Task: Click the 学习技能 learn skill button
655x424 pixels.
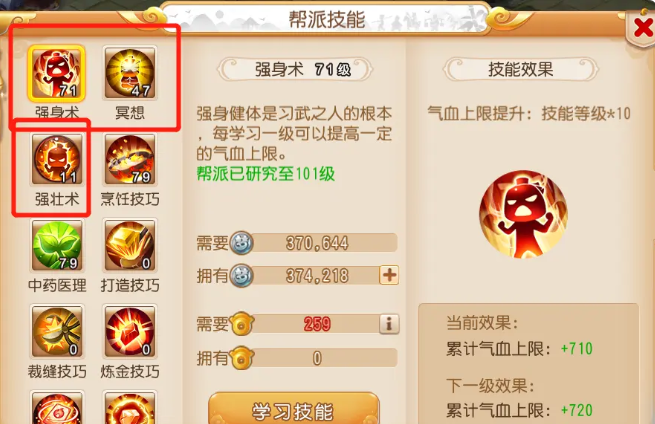Action: (294, 409)
